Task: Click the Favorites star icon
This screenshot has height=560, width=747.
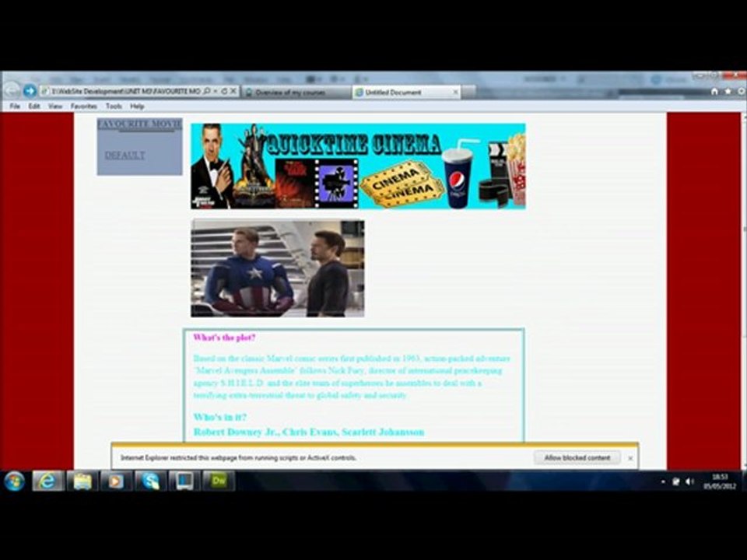Action: click(x=728, y=91)
